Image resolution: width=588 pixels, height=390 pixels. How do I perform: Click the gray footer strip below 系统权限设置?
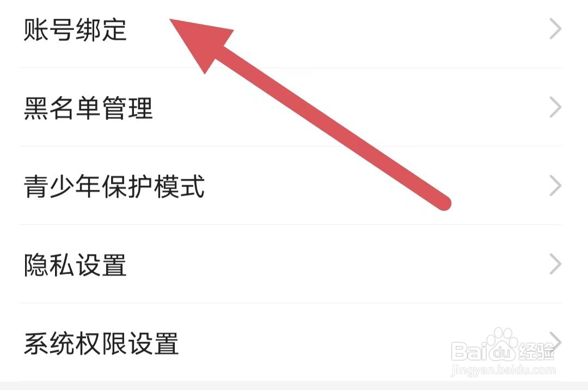point(294,386)
